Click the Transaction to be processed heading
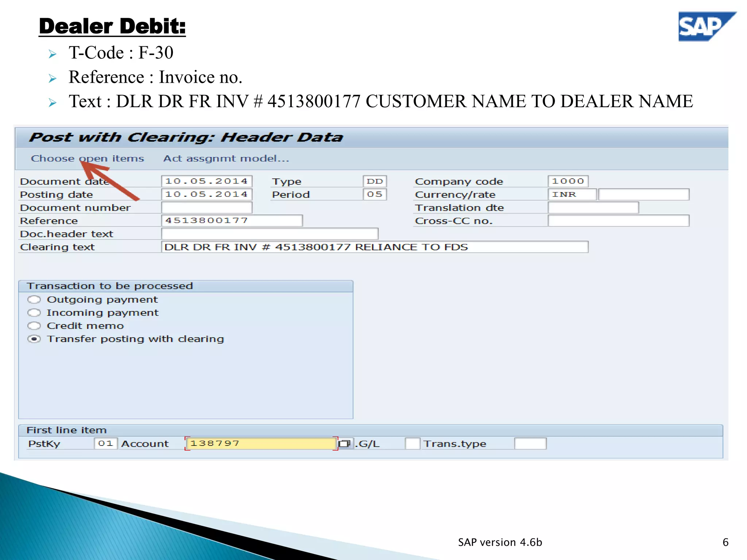Image resolution: width=747 pixels, height=560 pixels. [110, 286]
